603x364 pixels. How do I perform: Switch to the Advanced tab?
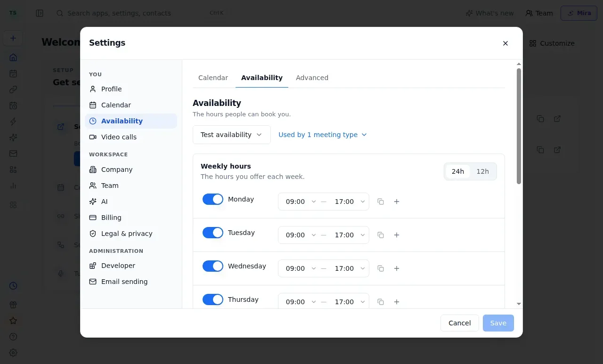coord(312,78)
